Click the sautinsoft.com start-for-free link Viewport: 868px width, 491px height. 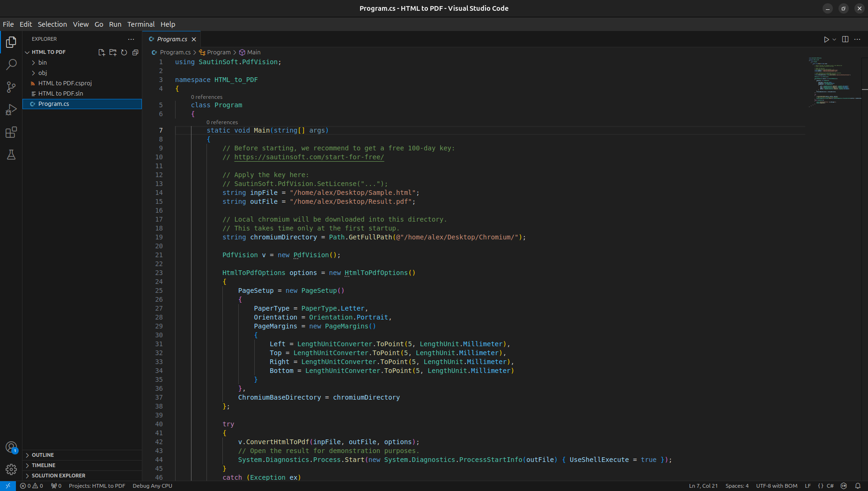click(309, 157)
